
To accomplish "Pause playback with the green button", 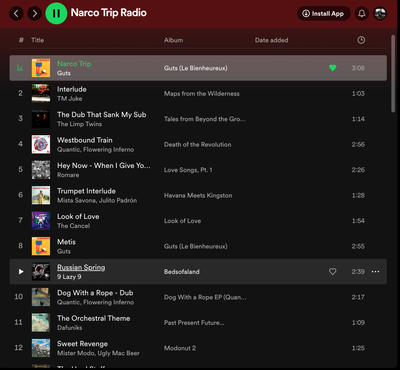I will (x=56, y=13).
